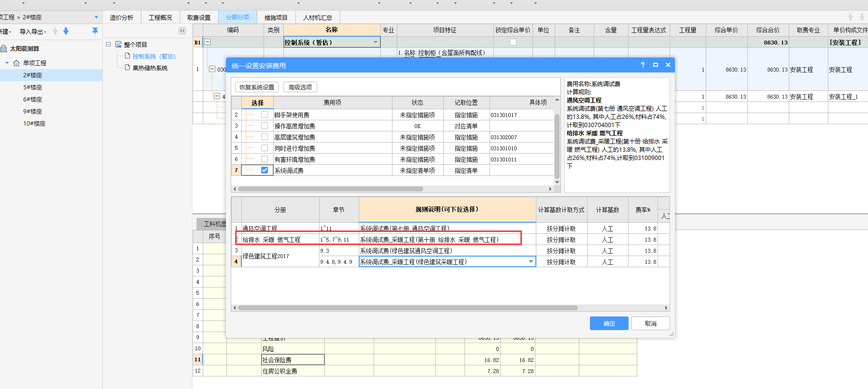Confirm with the 确定 button
Image resolution: width=868 pixels, height=389 pixels.
[x=609, y=323]
